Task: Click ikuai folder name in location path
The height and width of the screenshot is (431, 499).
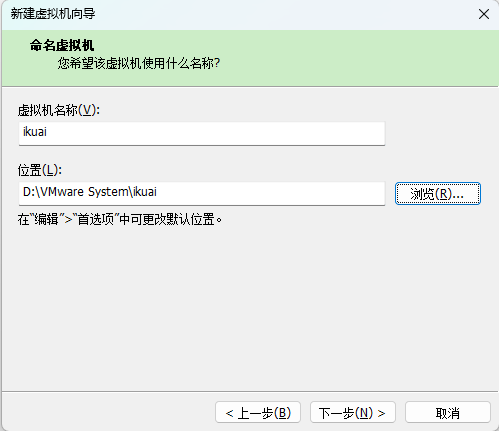Action: point(145,192)
